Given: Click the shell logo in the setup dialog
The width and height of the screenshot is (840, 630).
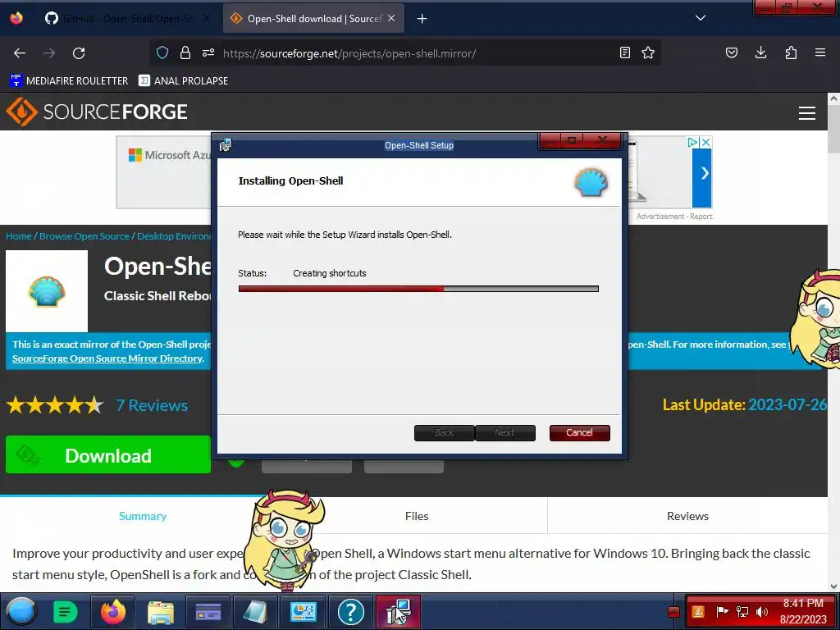Looking at the screenshot, I should [x=591, y=182].
